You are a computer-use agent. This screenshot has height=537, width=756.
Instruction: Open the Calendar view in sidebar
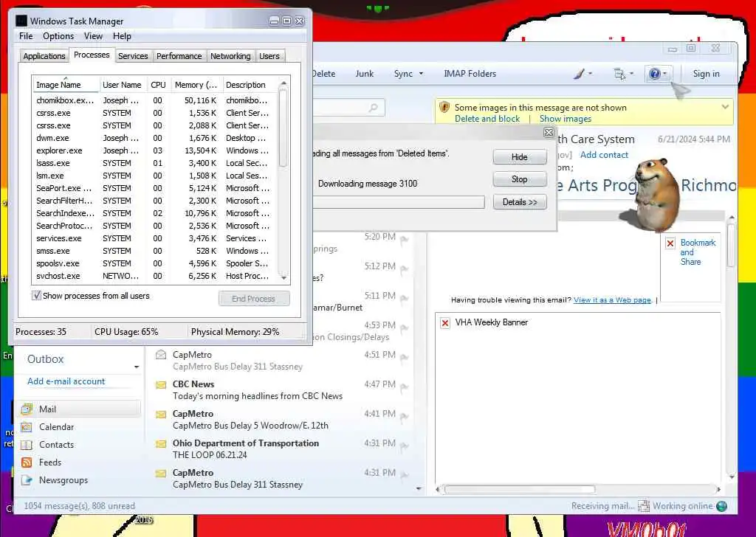click(56, 426)
